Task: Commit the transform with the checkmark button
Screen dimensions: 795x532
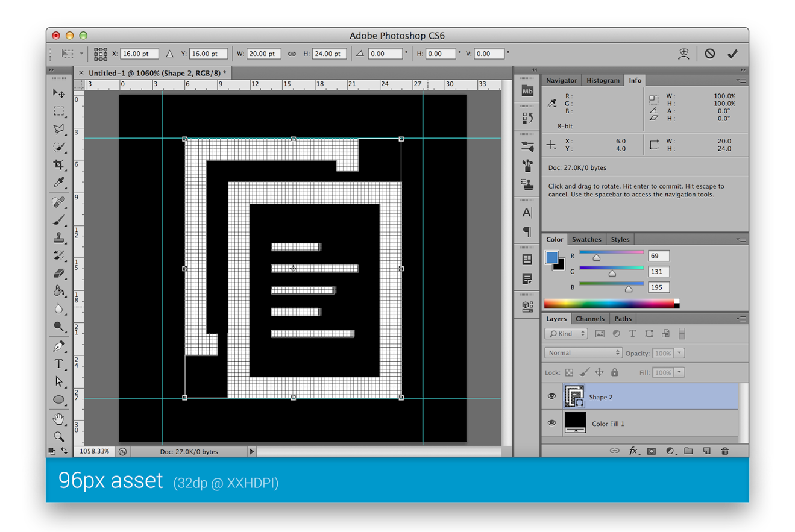Action: 733,53
